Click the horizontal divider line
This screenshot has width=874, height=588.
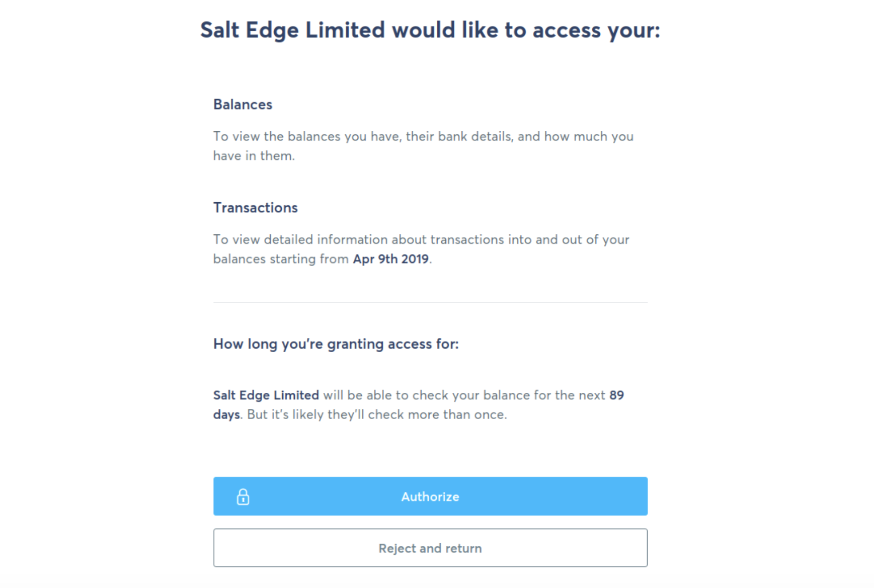(430, 302)
